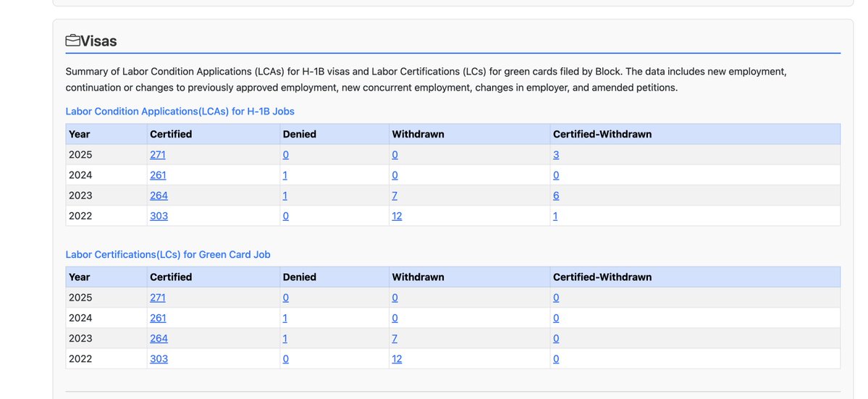Open the H-1B 2025 Certified count 271

[158, 155]
